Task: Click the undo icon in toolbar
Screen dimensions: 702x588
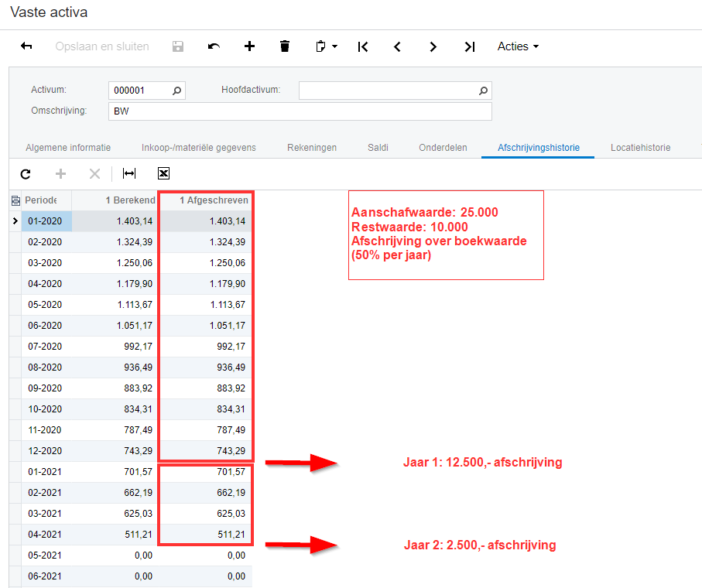Action: point(214,46)
